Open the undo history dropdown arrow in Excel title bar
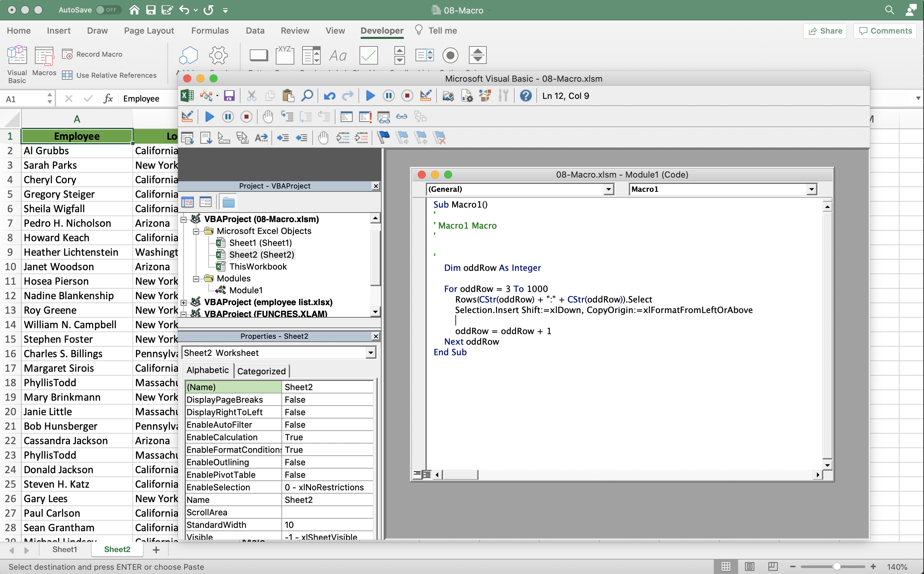 point(196,10)
